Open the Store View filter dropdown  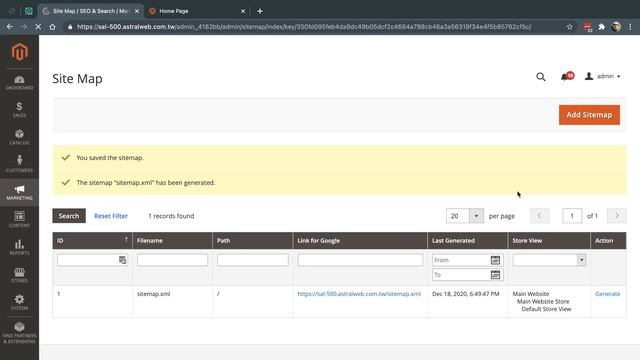pyautogui.click(x=549, y=260)
